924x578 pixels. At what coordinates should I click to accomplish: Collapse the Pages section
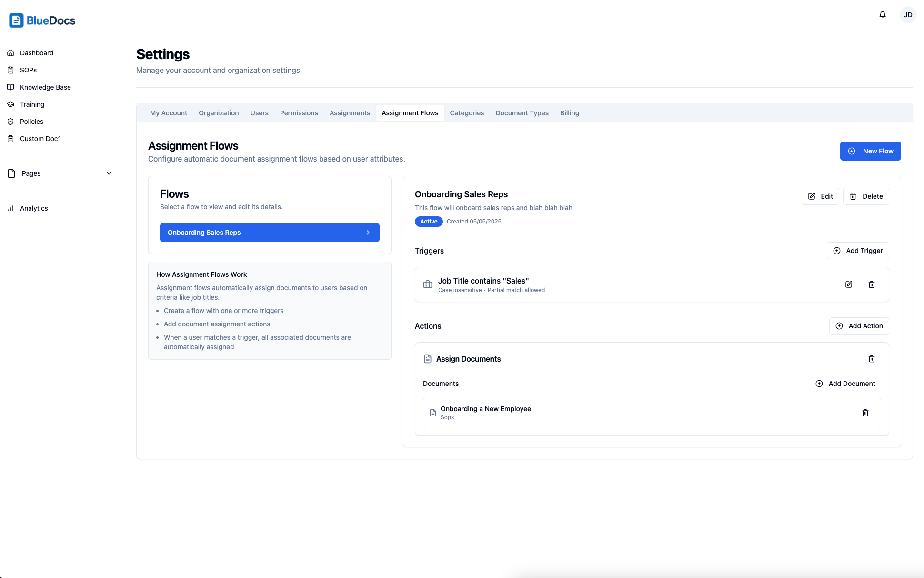pos(109,173)
